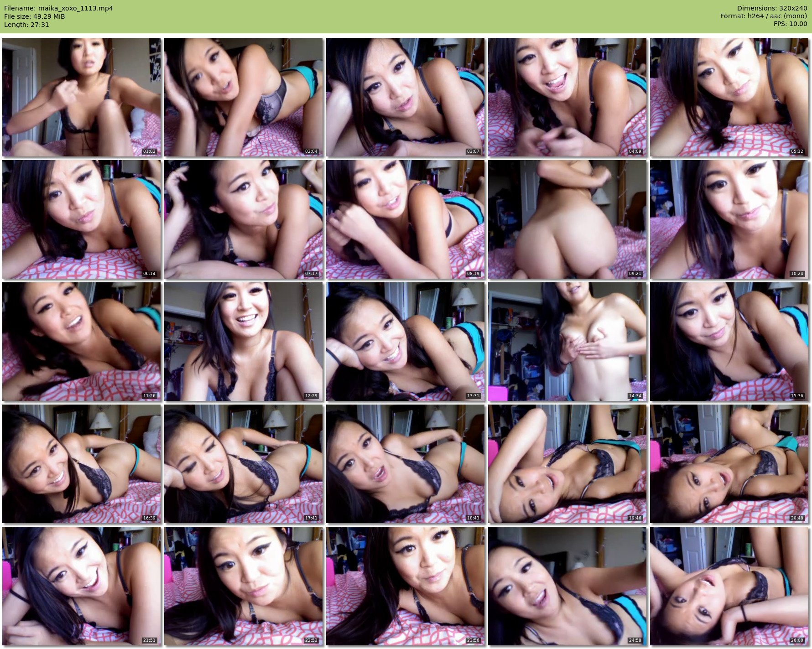812x649 pixels.
Task: Click the thumbnail timestamped 15:36
Action: click(729, 342)
